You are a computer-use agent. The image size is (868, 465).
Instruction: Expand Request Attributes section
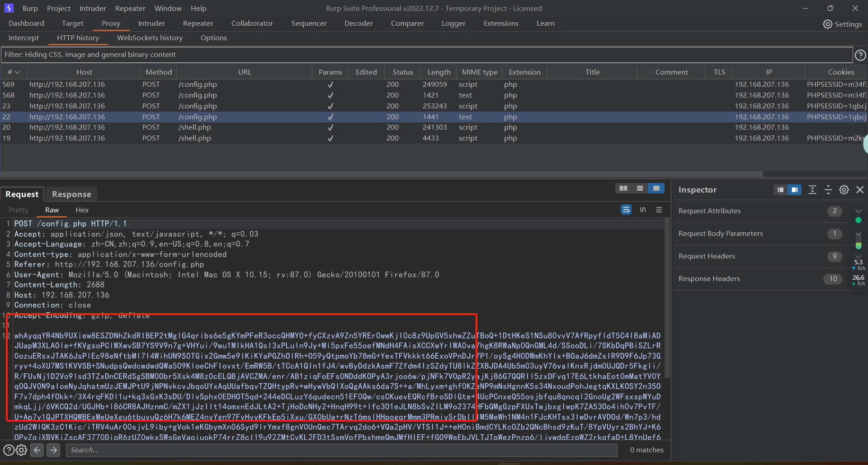point(858,211)
